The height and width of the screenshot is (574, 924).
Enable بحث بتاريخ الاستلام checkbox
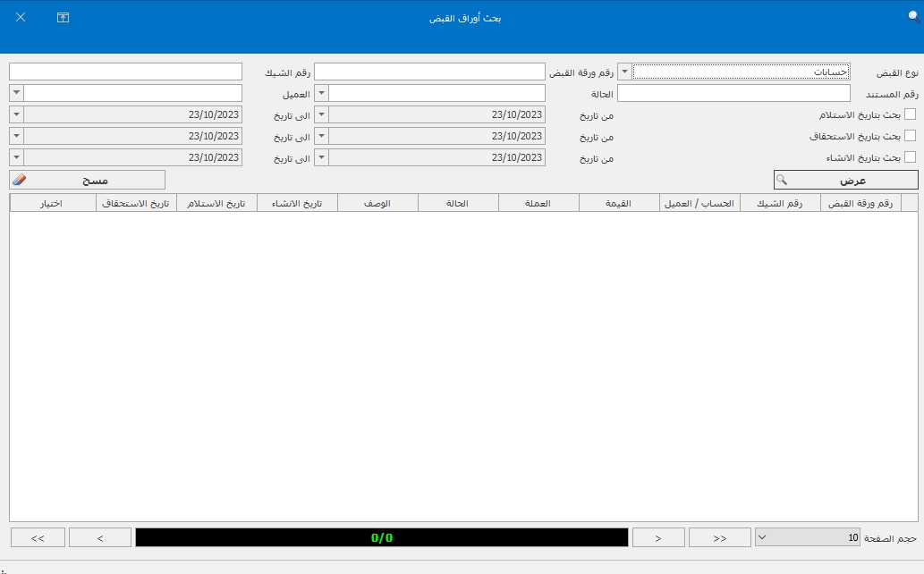pyautogui.click(x=911, y=114)
